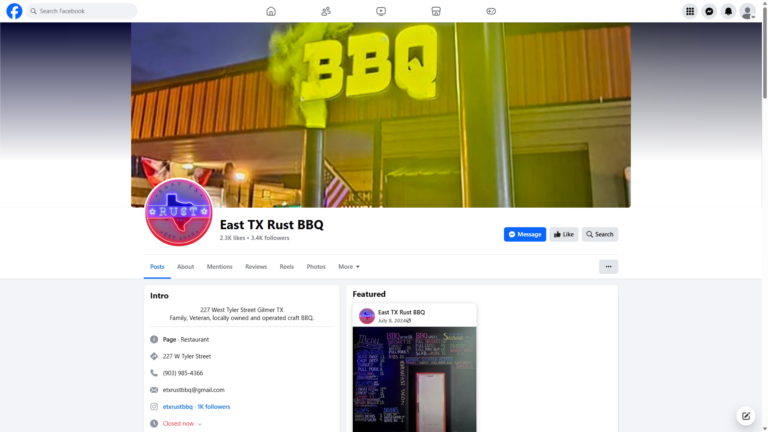
Task: Go to the Watch video icon
Action: coord(381,11)
